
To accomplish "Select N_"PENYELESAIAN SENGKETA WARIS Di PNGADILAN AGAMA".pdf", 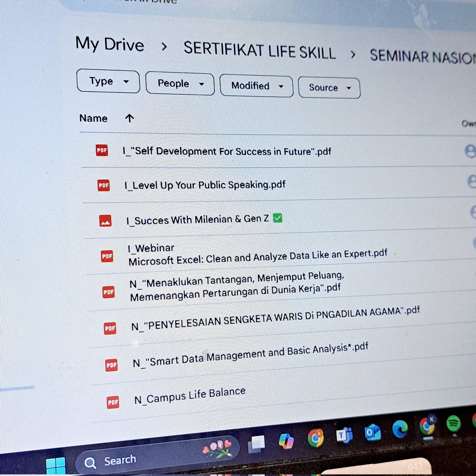I will 276,319.
